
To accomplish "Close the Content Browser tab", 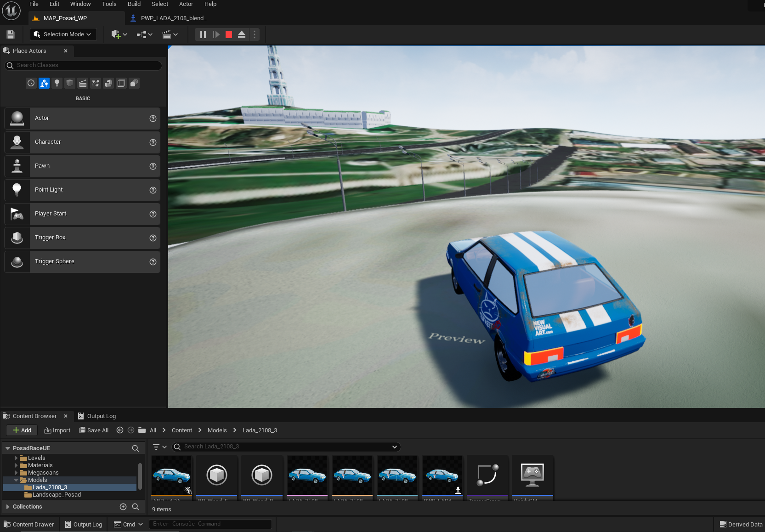I will (66, 416).
